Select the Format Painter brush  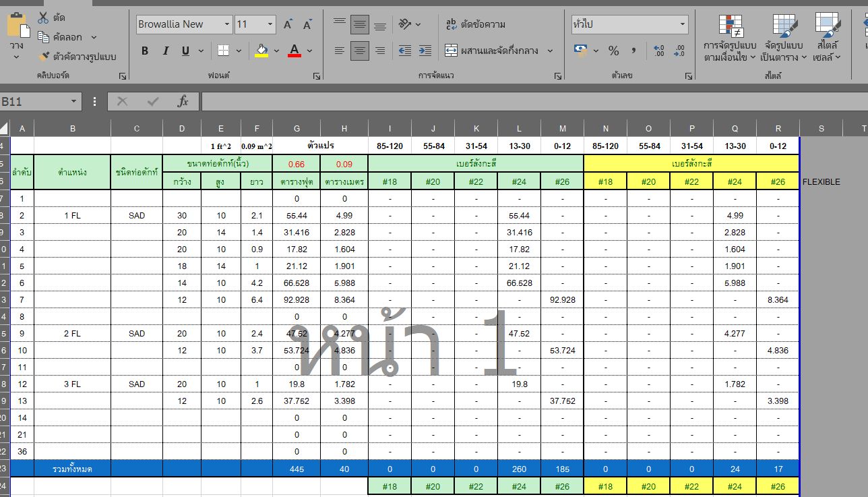(45, 56)
